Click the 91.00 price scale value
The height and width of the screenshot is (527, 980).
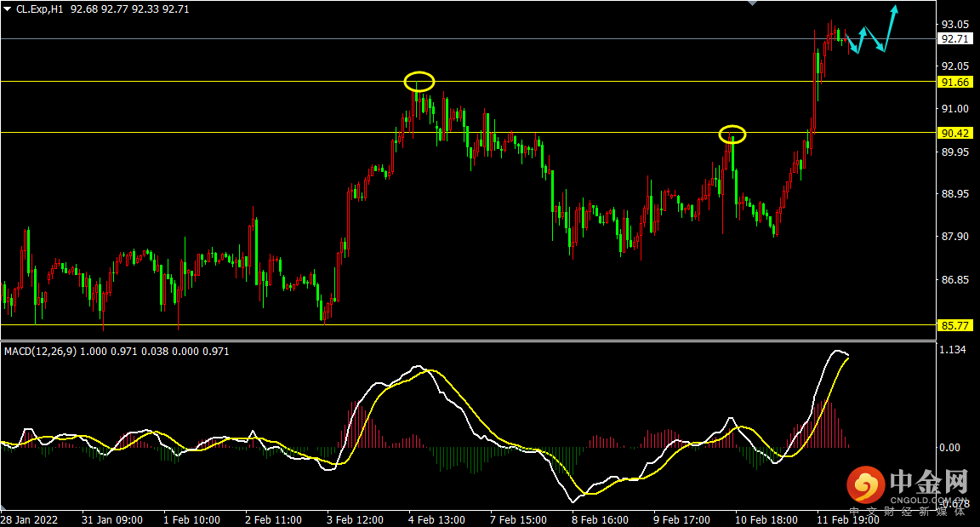point(955,109)
